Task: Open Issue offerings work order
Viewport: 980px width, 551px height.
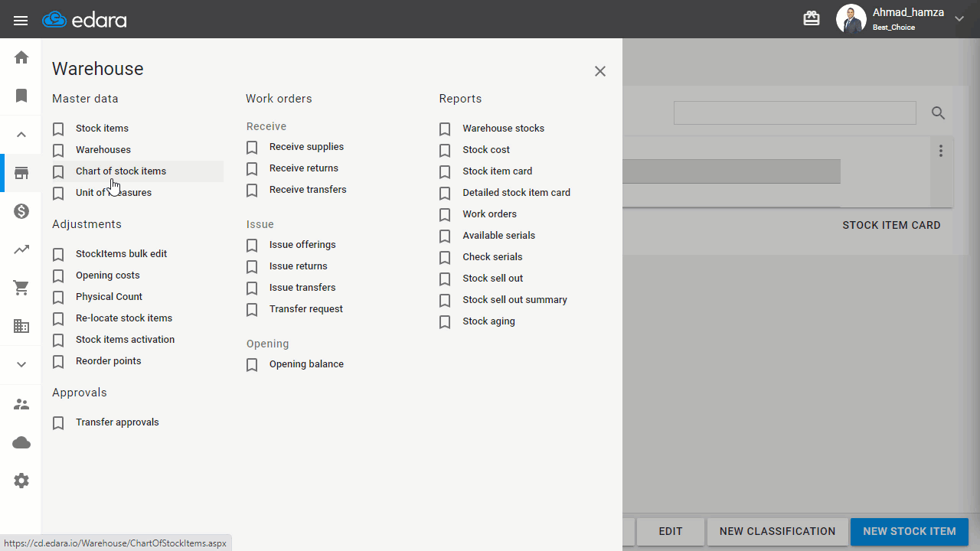Action: tap(302, 245)
